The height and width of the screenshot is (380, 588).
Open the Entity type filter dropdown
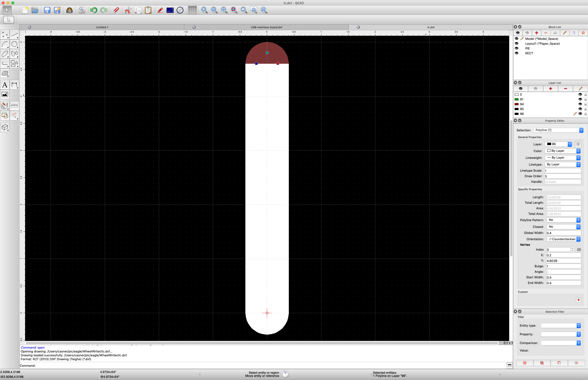point(561,326)
